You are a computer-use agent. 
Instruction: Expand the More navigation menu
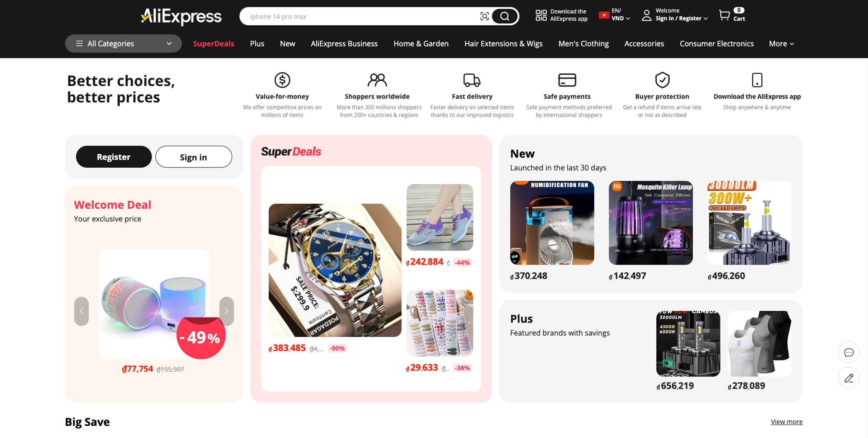pyautogui.click(x=781, y=43)
